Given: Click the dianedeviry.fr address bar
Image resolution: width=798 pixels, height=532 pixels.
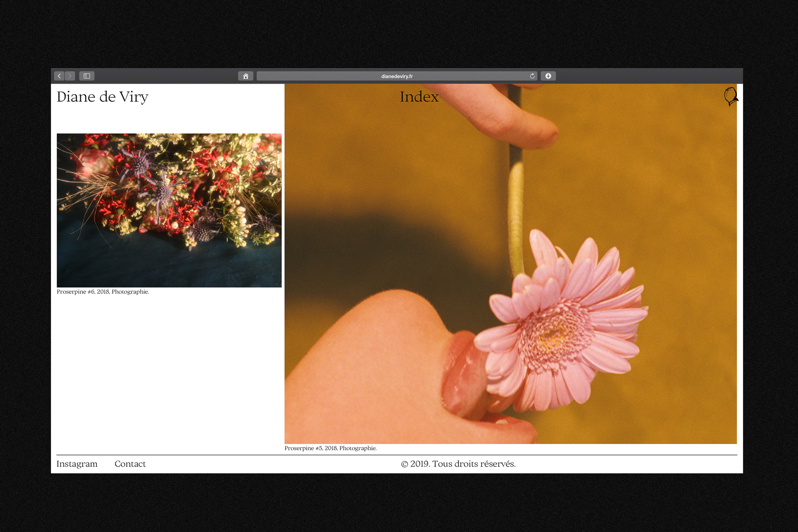Looking at the screenshot, I should [397, 76].
